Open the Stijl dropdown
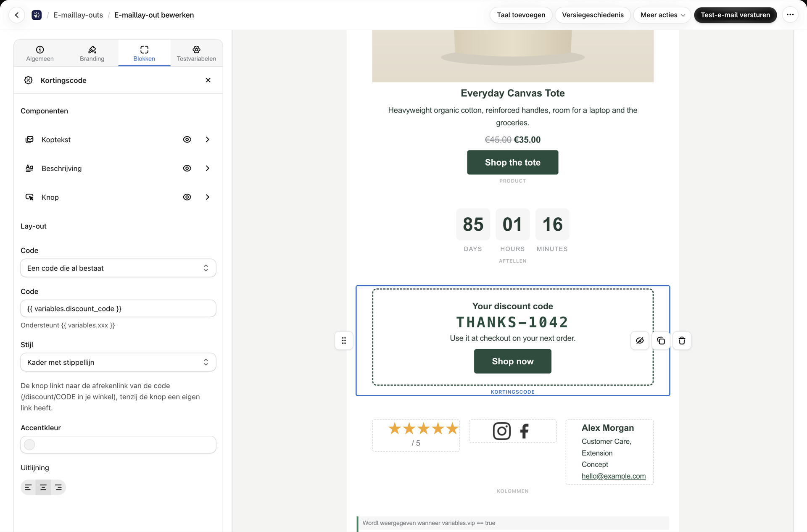 coord(118,362)
